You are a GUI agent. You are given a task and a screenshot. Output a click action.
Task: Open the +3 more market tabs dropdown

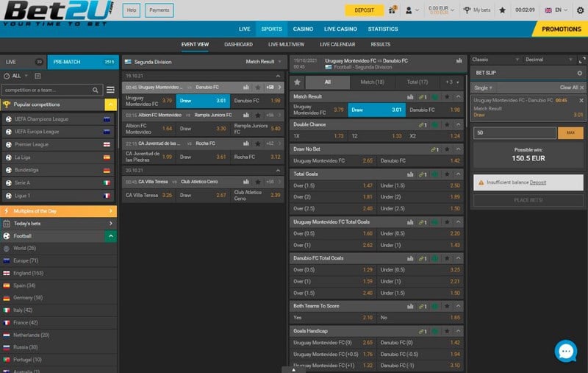[x=452, y=82]
